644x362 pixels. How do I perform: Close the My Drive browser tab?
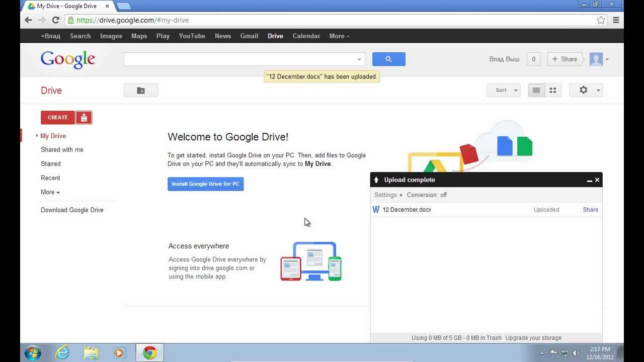(x=107, y=7)
